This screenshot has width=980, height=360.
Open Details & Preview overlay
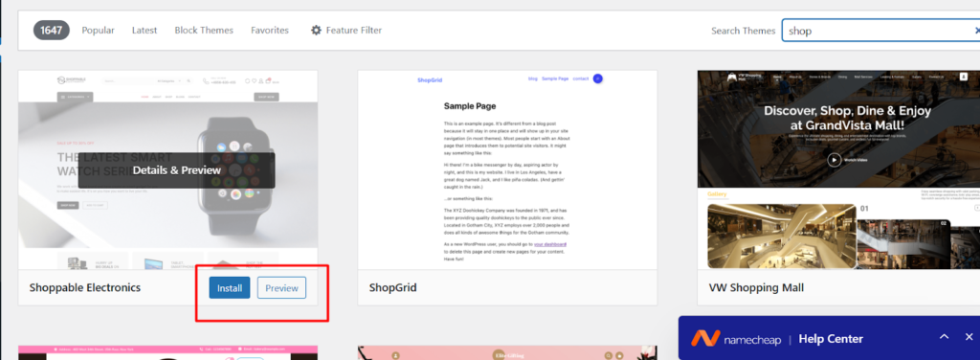[176, 170]
